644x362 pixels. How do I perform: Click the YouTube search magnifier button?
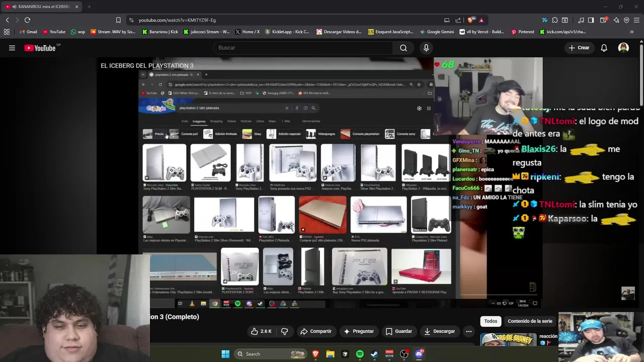(404, 48)
